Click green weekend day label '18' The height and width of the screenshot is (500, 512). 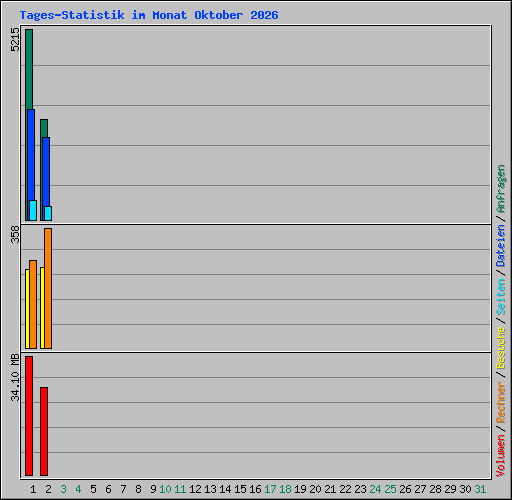click(285, 489)
